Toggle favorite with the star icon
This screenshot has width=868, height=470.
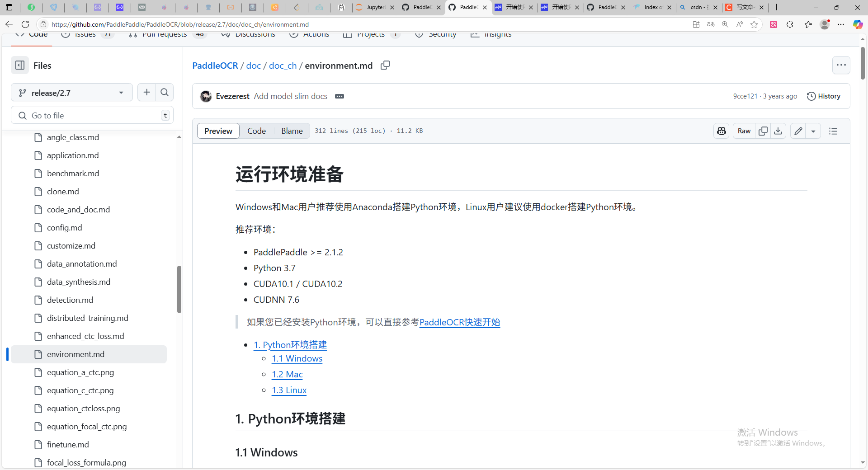tap(754, 24)
